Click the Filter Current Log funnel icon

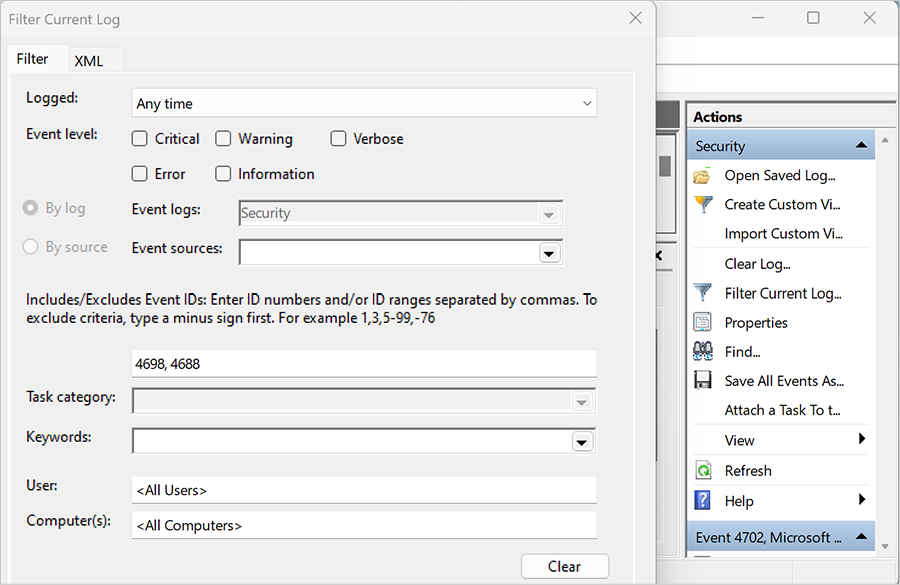point(703,293)
